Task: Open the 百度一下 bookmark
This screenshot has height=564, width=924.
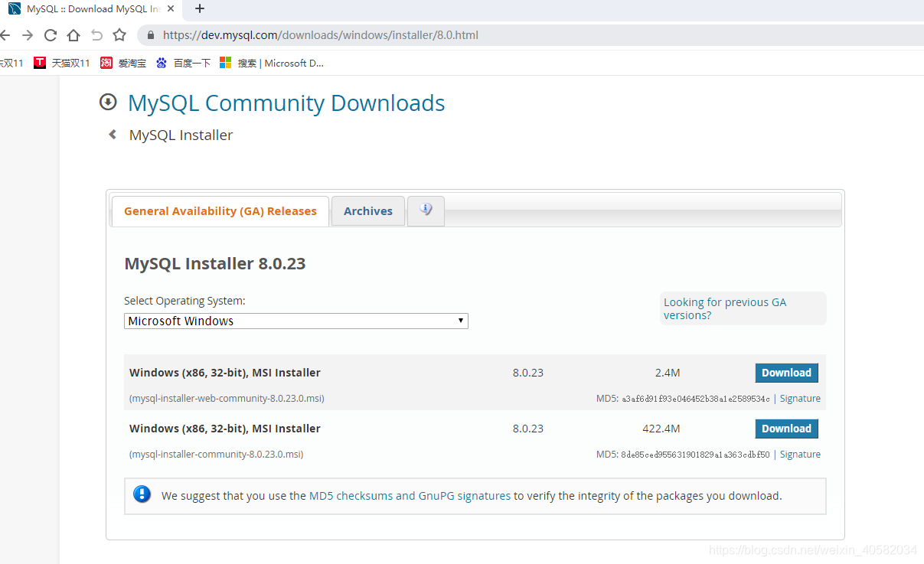Action: tap(183, 64)
